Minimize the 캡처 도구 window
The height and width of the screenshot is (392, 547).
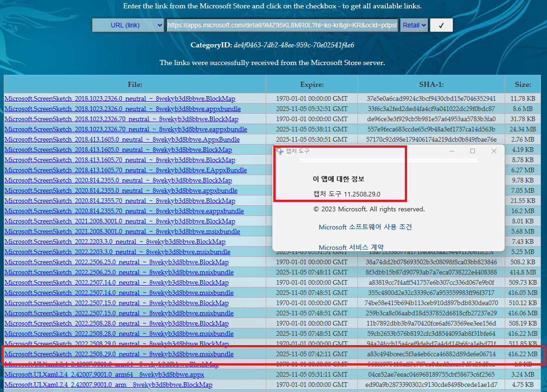point(451,151)
